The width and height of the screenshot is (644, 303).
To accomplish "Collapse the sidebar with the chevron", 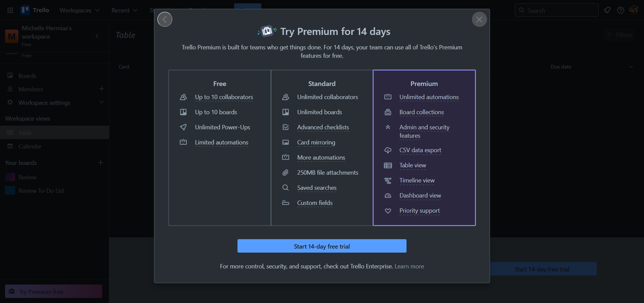I will click(x=97, y=36).
